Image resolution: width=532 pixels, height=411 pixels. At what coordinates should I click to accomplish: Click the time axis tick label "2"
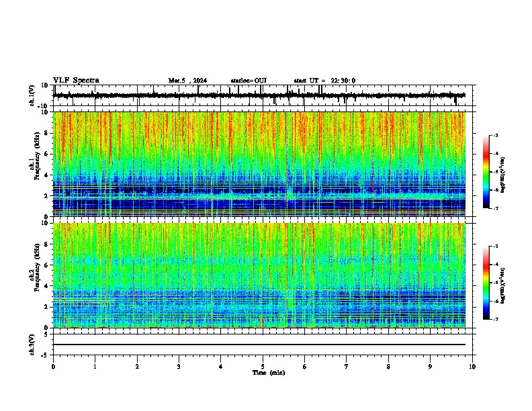coord(137,367)
